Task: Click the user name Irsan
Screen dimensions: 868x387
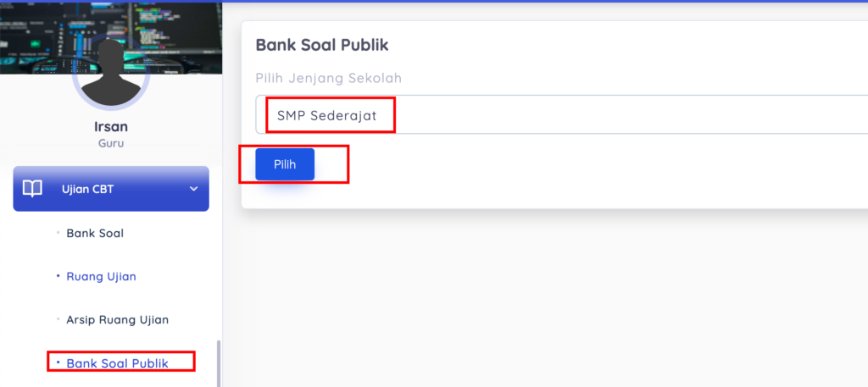Action: tap(111, 127)
